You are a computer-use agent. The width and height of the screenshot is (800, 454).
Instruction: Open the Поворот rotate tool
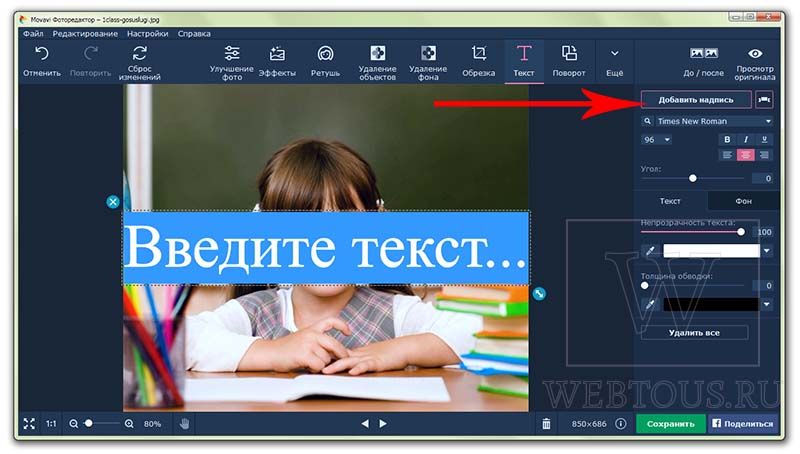[x=569, y=62]
